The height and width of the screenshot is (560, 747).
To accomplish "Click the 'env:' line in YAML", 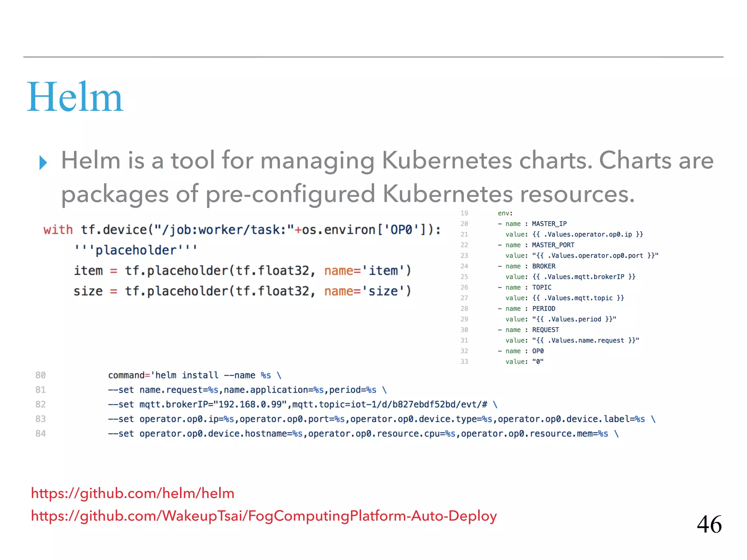I will 505,213.
